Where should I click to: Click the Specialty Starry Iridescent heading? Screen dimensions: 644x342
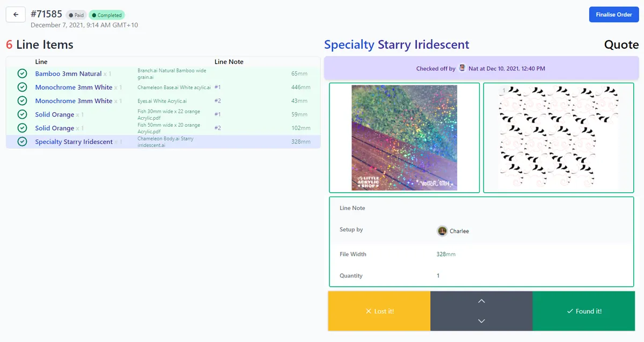[x=397, y=45]
